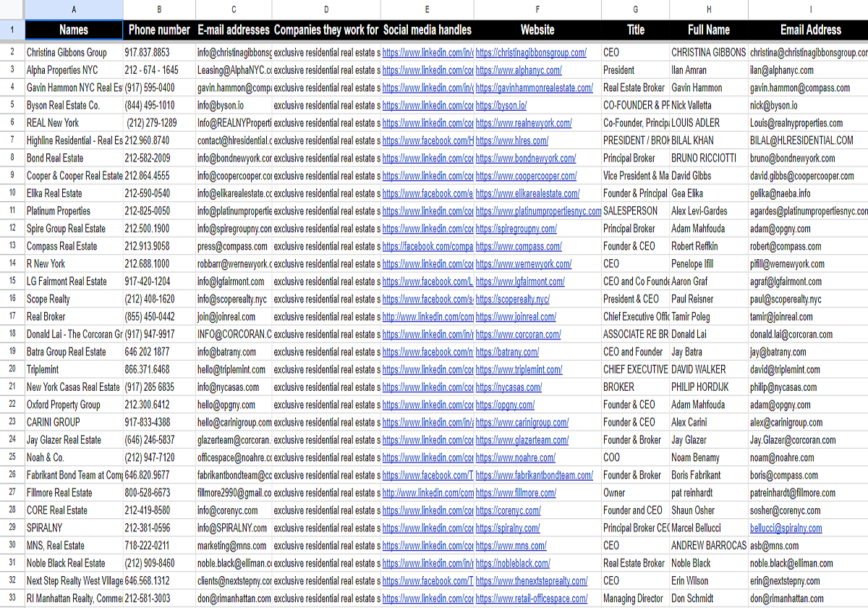Select the 'Platinum Properties' name cell

[74, 211]
